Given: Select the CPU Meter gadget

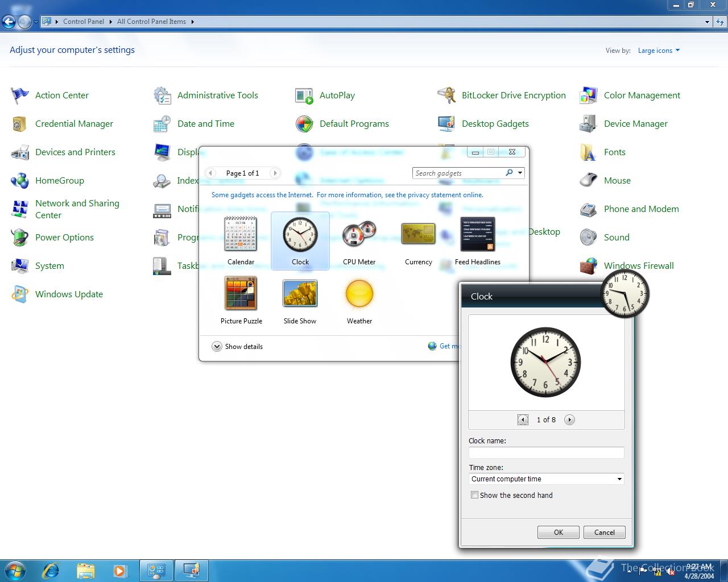Looking at the screenshot, I should pyautogui.click(x=359, y=241).
